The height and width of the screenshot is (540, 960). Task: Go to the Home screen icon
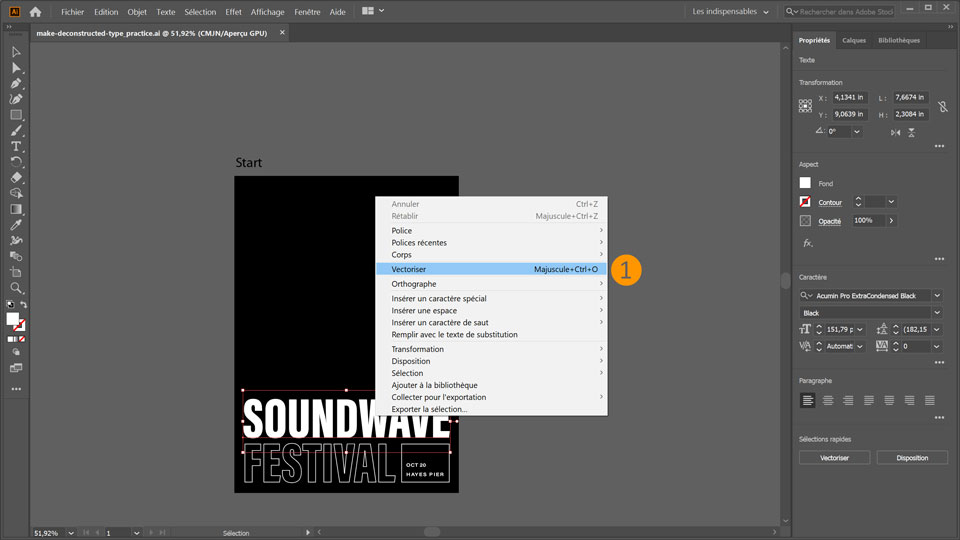click(36, 12)
